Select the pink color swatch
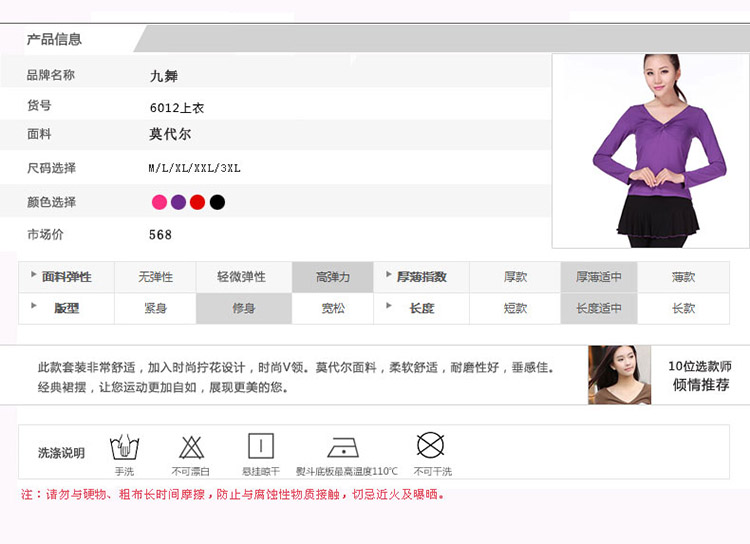Screen dimensions: 750x544 click(159, 202)
